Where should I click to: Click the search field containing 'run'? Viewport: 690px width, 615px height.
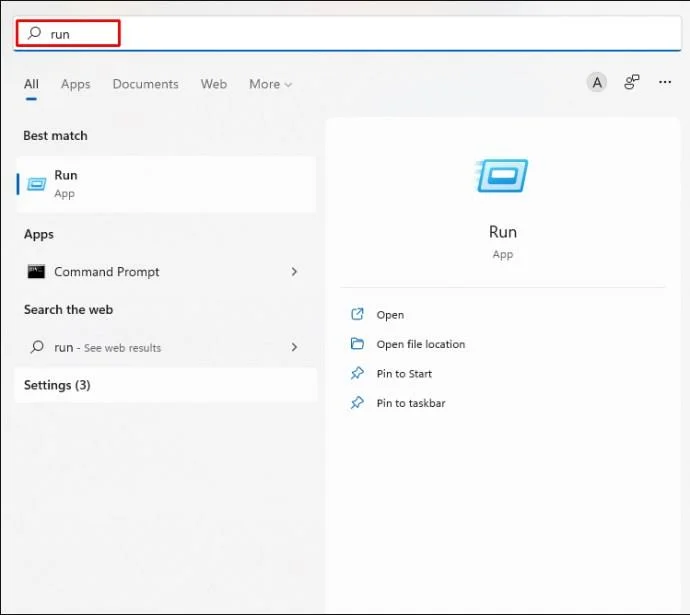(x=348, y=34)
